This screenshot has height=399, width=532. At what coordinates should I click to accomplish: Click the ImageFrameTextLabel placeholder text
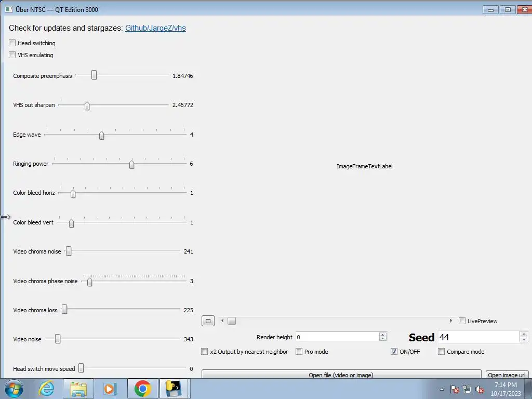coord(364,166)
